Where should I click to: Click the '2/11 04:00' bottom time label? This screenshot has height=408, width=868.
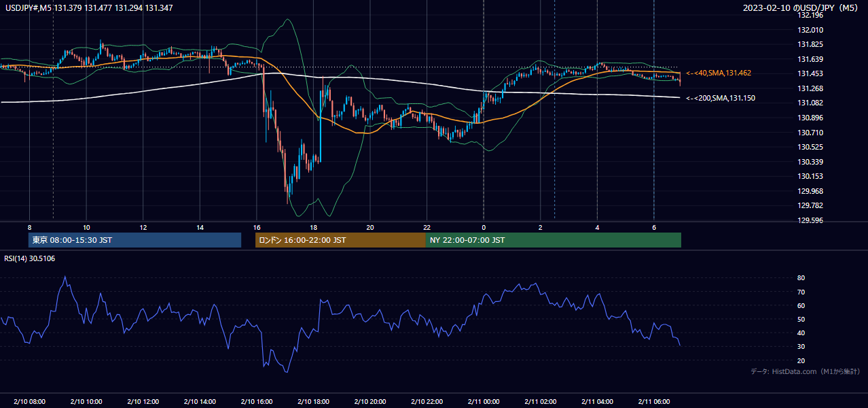coord(597,402)
